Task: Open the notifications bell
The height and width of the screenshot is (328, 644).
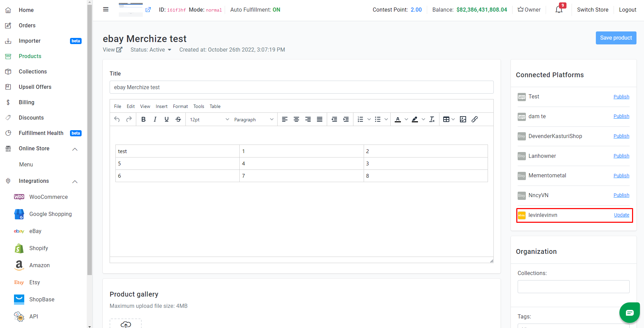Action: click(x=559, y=10)
